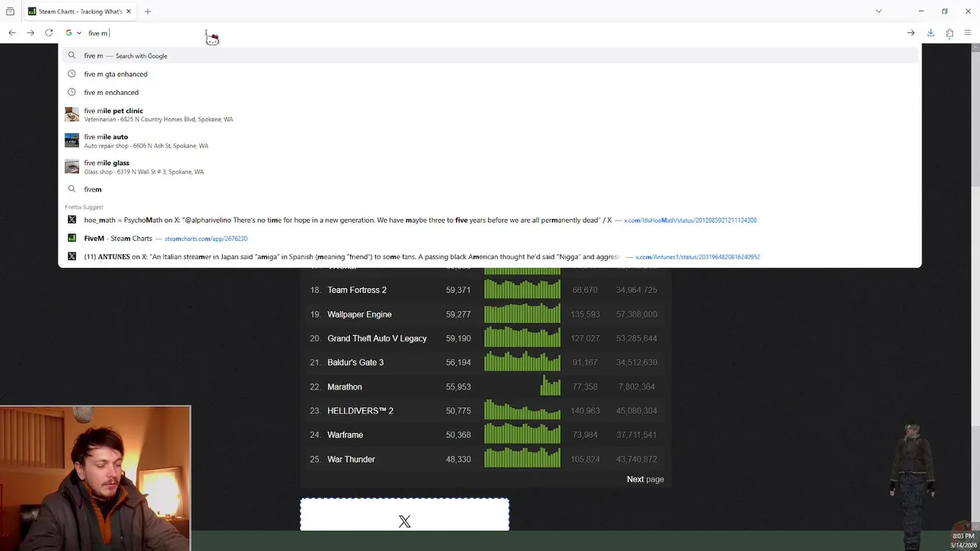Select 'five mile glass' suggestion
980x551 pixels.
tap(490, 167)
